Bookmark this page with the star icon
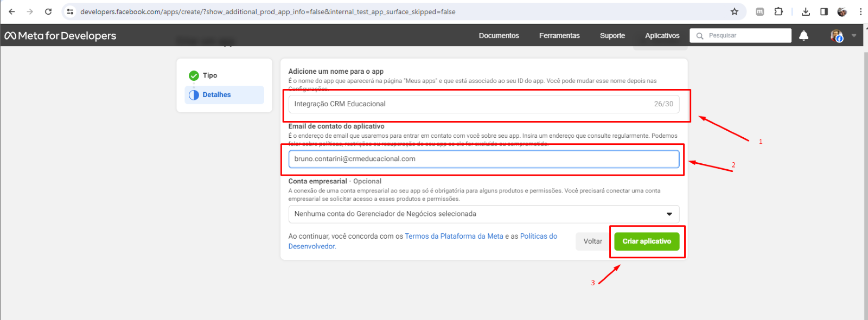Viewport: 868px width, 320px height. 734,11
